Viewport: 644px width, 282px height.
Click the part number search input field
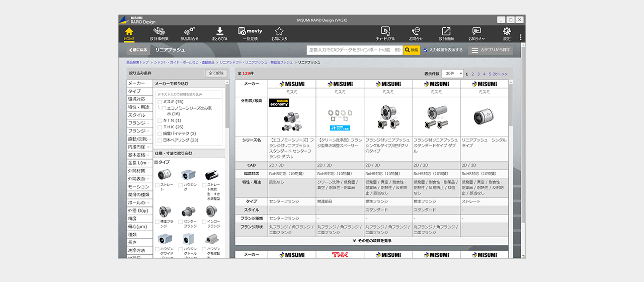[x=354, y=50]
